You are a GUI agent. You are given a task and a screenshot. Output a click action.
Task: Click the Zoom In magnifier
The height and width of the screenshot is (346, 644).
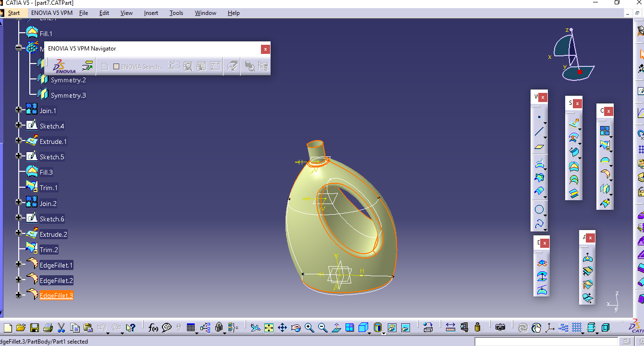point(309,328)
